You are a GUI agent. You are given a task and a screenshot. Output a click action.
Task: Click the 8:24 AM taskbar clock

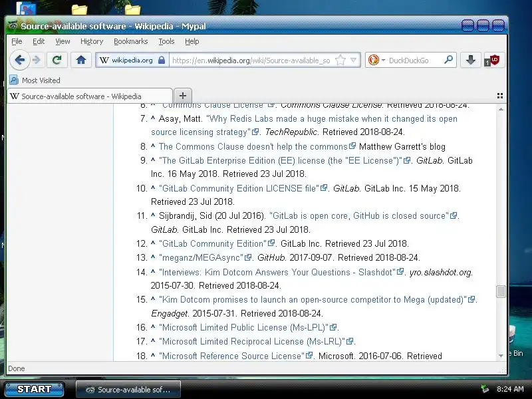point(510,389)
